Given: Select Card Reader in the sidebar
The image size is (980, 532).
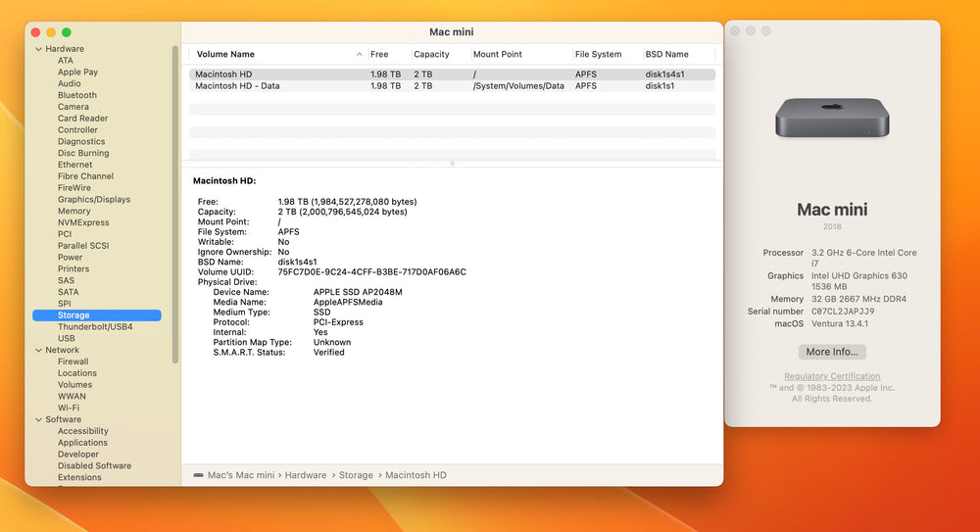Looking at the screenshot, I should point(83,119).
